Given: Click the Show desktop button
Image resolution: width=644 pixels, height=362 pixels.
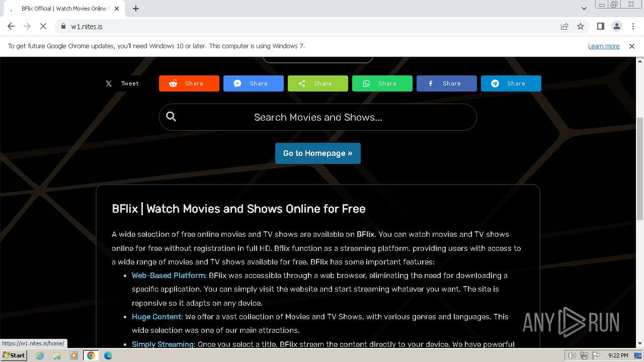Looking at the screenshot, I should click(639, 355).
